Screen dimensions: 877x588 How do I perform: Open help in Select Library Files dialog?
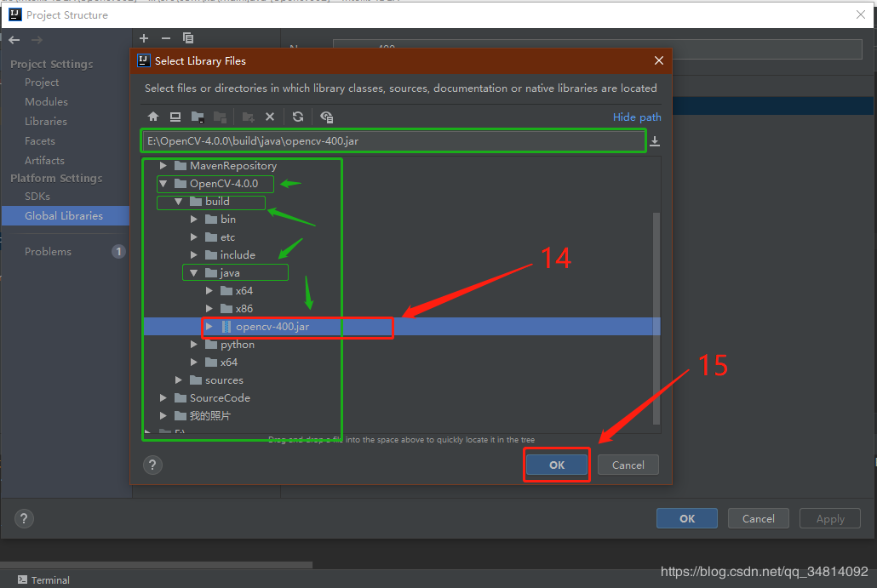point(152,465)
